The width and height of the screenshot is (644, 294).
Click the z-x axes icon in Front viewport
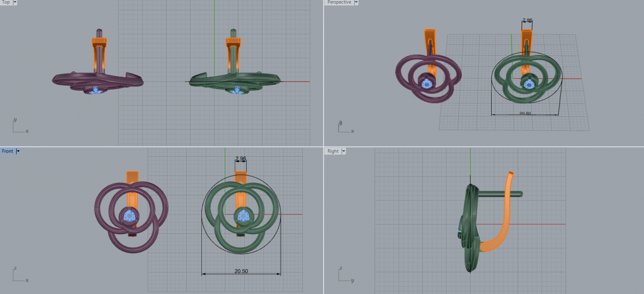click(19, 276)
